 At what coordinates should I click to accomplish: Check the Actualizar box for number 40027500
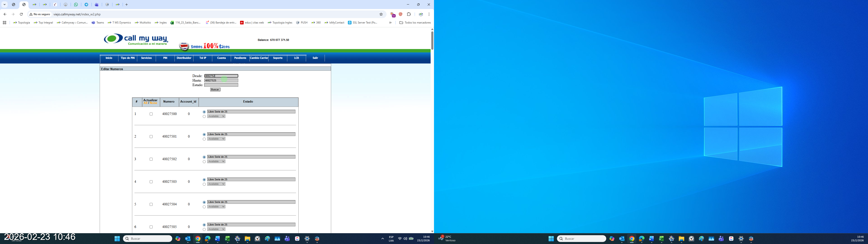151,114
